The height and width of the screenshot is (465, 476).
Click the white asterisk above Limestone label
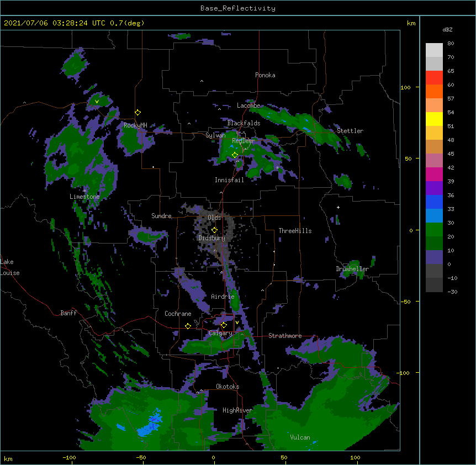click(84, 191)
